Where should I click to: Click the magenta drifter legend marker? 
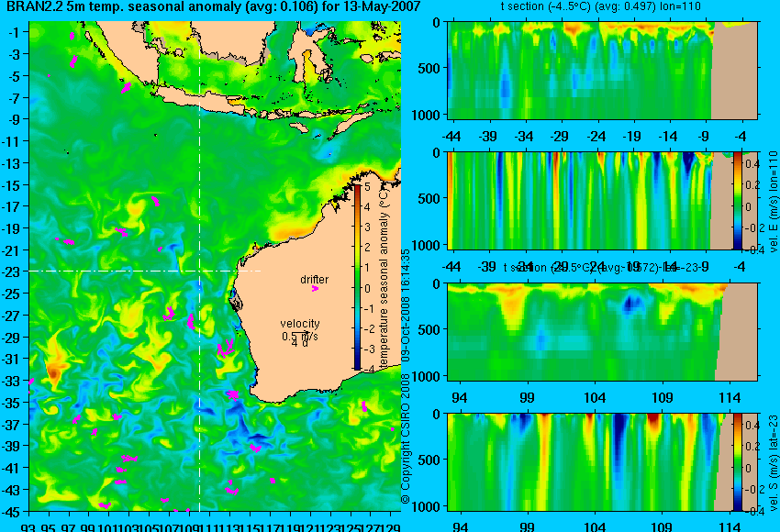(x=315, y=288)
